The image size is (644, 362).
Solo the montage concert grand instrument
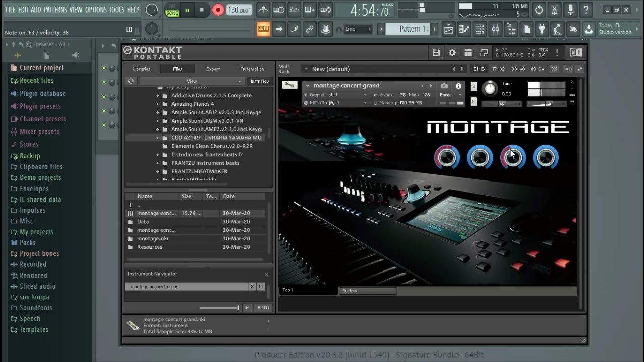pos(473,86)
